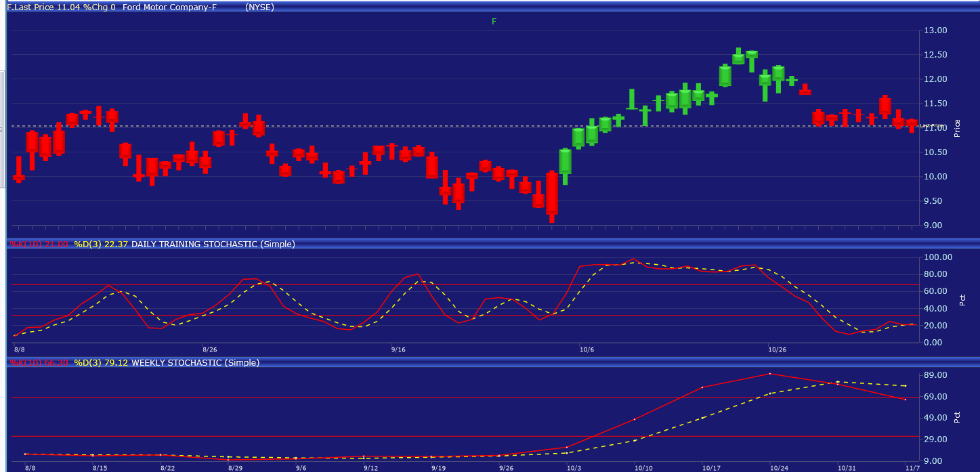Screen dimensions: 980x472
Task: Click the 69.00 weekly stochastic axis label
Action: [935, 397]
